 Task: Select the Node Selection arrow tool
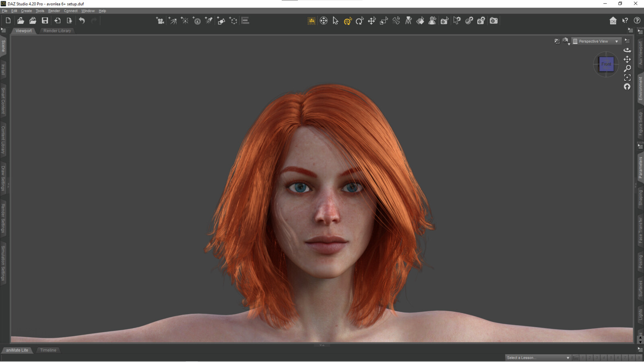tap(336, 21)
